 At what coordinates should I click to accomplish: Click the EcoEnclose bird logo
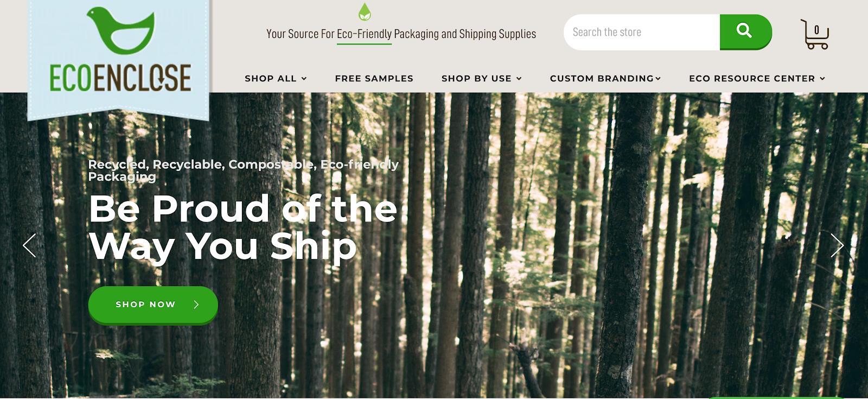click(x=120, y=30)
